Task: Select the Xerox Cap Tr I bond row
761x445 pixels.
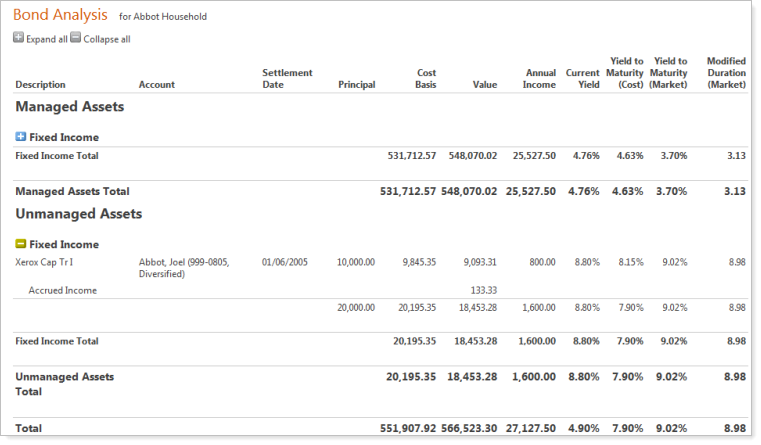Action: (44, 262)
